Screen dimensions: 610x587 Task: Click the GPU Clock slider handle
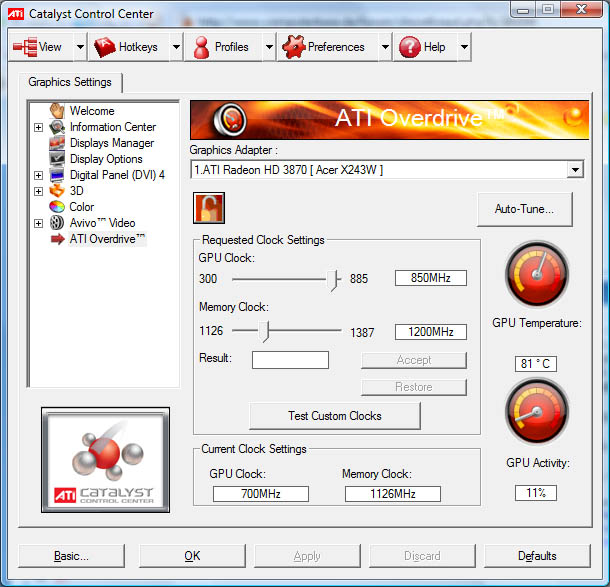(332, 279)
